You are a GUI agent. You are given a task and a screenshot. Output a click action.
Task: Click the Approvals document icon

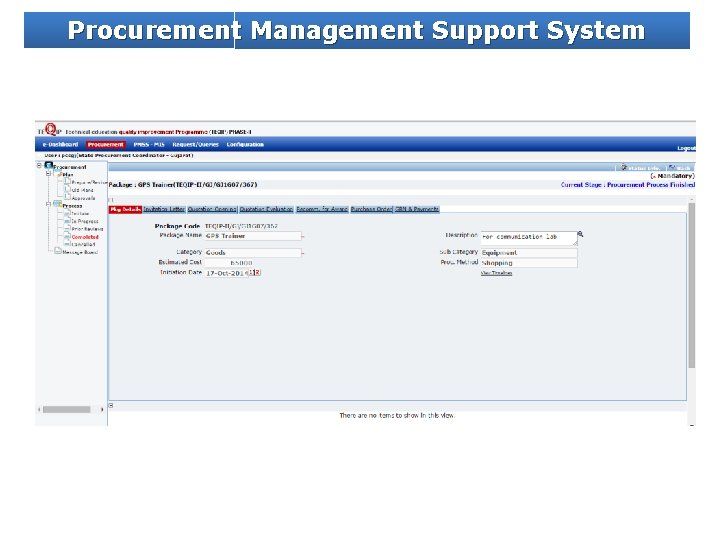pos(68,197)
